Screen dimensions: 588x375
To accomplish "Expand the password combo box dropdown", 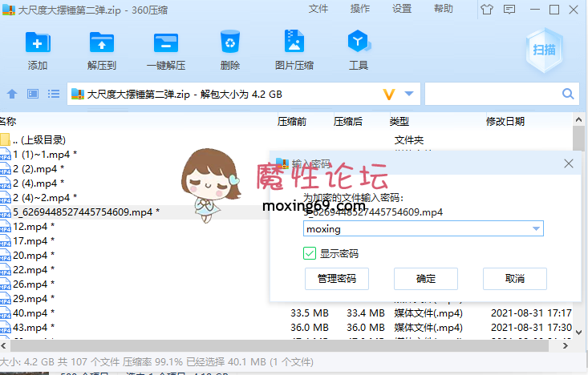I will click(536, 229).
